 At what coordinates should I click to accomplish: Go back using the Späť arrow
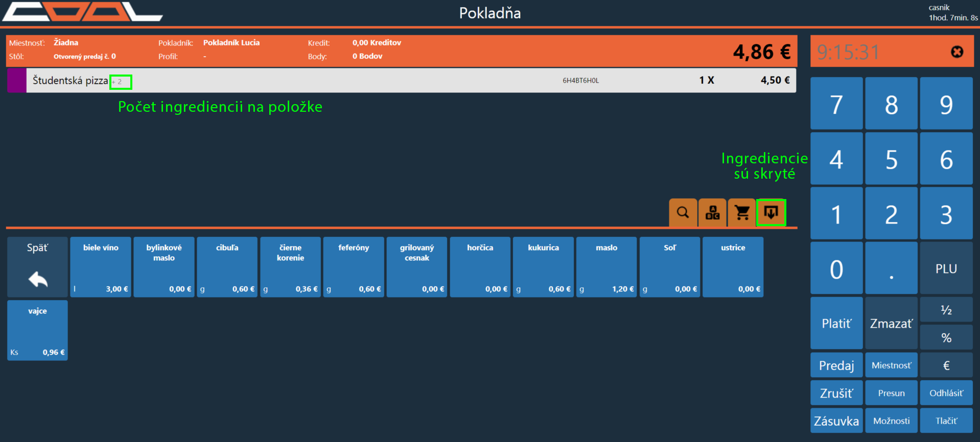37,267
